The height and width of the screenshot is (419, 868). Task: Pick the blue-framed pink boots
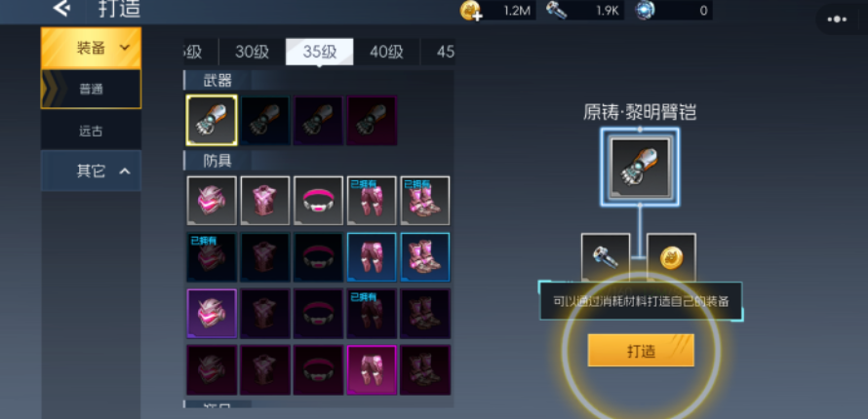coord(425,257)
